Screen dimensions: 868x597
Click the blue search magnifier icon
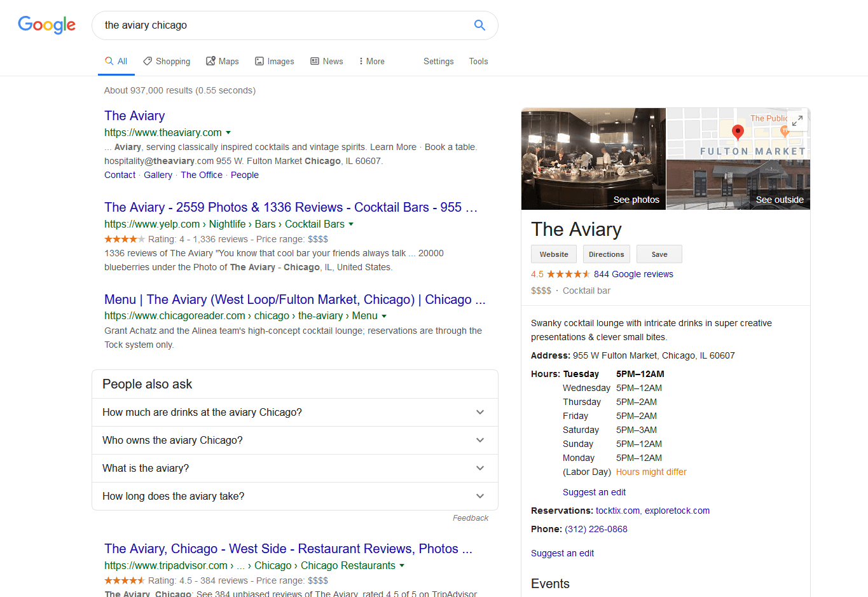(x=479, y=25)
